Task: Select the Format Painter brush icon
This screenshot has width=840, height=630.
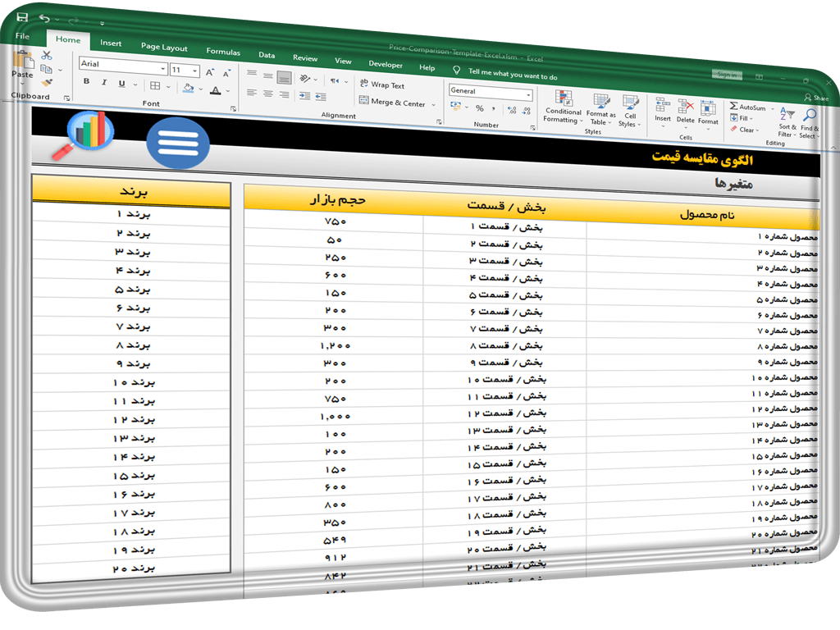Action: 47,82
